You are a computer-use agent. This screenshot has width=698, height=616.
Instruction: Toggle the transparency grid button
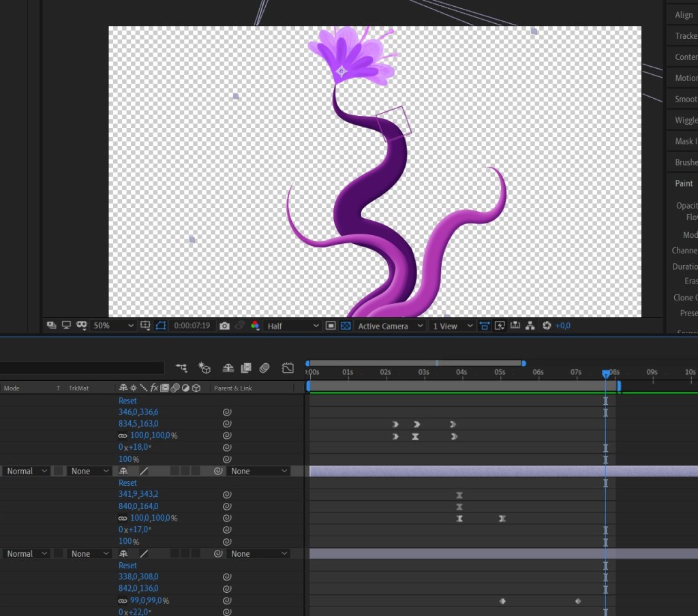(346, 326)
